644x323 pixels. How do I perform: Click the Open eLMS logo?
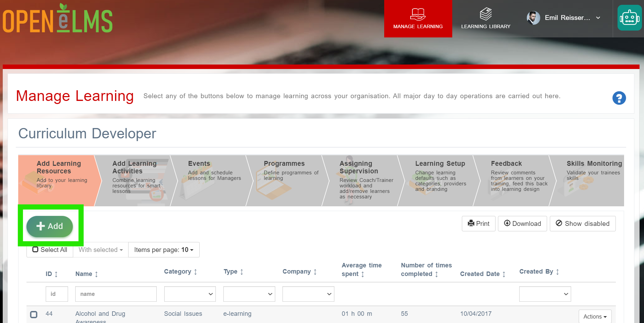click(58, 19)
